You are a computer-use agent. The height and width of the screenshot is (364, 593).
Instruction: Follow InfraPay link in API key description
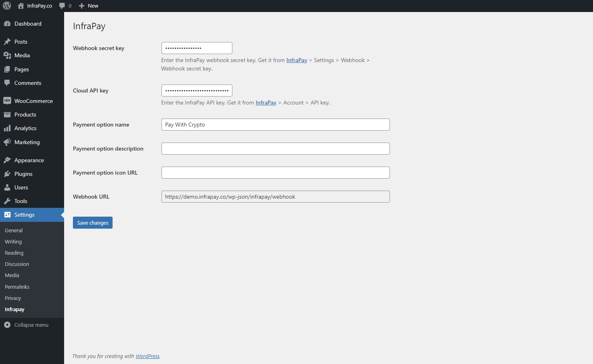(x=266, y=103)
